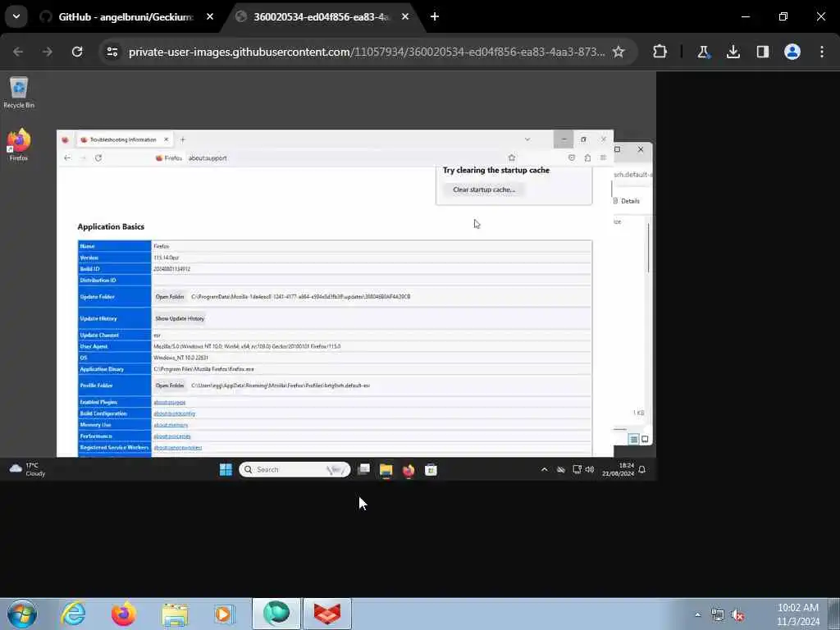
Task: Open the about:buildconfig link
Action: coord(174,413)
